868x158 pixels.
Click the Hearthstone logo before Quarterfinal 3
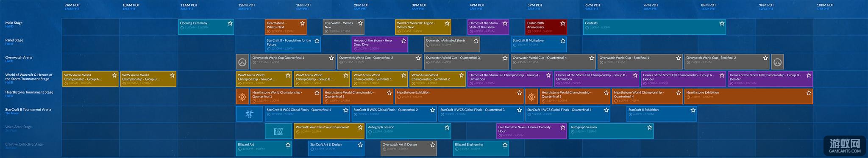(531, 97)
